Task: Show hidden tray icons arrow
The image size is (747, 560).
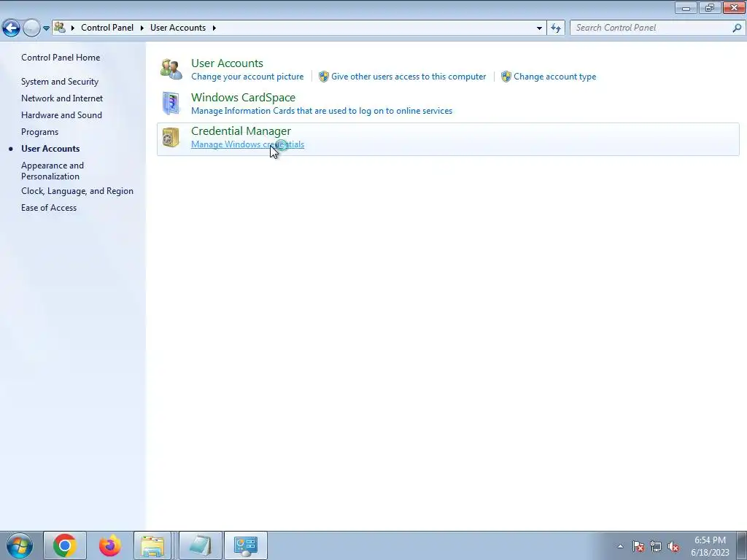Action: point(620,546)
